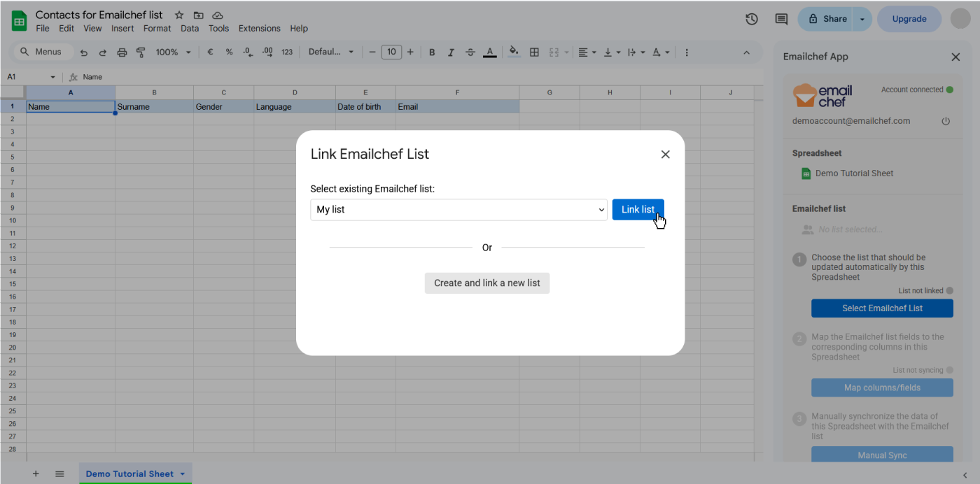Click the borders icon
This screenshot has width=980, height=484.
pyautogui.click(x=534, y=52)
